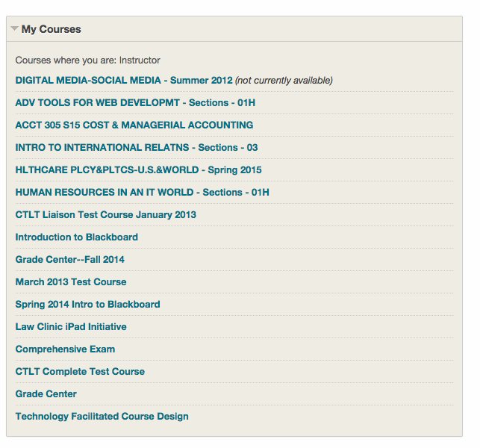Image resolution: width=480 pixels, height=448 pixels.
Task: Open INTRO TO INTERNATIONAL RELATNS Sections 03
Action: point(137,147)
